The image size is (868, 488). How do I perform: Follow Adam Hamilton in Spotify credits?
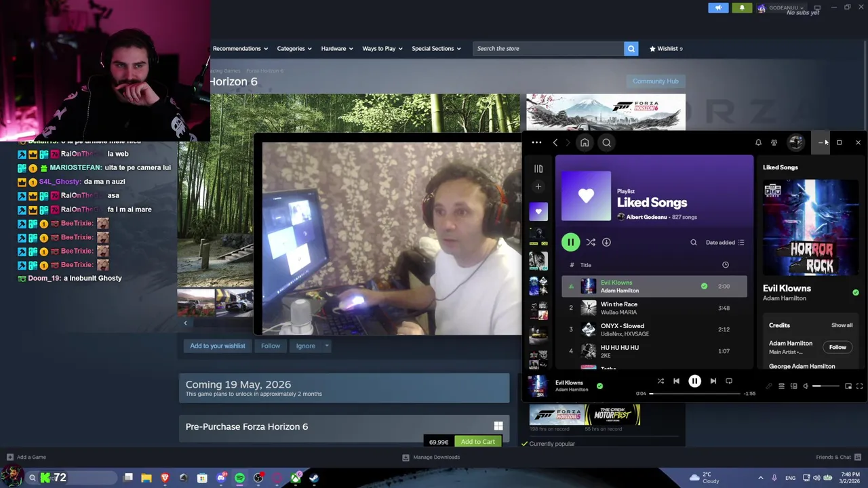coord(837,347)
